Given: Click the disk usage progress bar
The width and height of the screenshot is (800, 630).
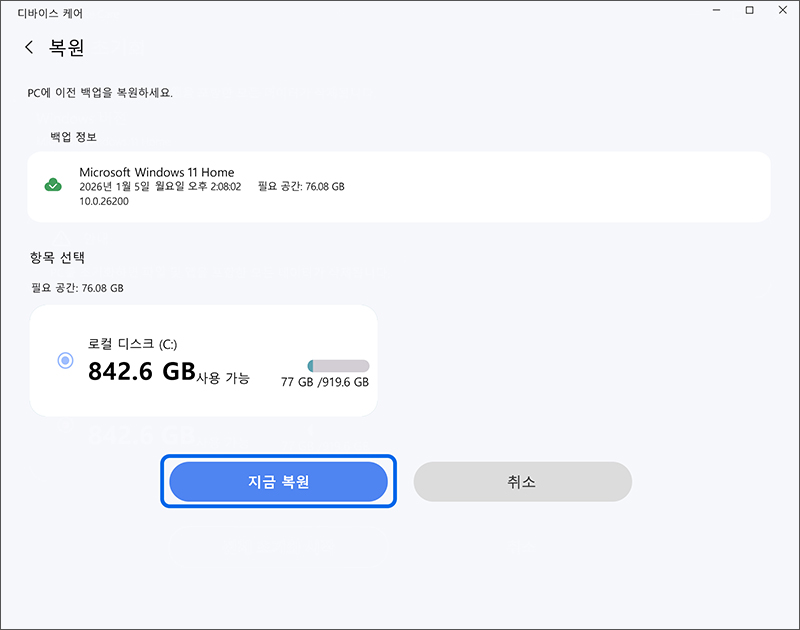Looking at the screenshot, I should tap(338, 365).
